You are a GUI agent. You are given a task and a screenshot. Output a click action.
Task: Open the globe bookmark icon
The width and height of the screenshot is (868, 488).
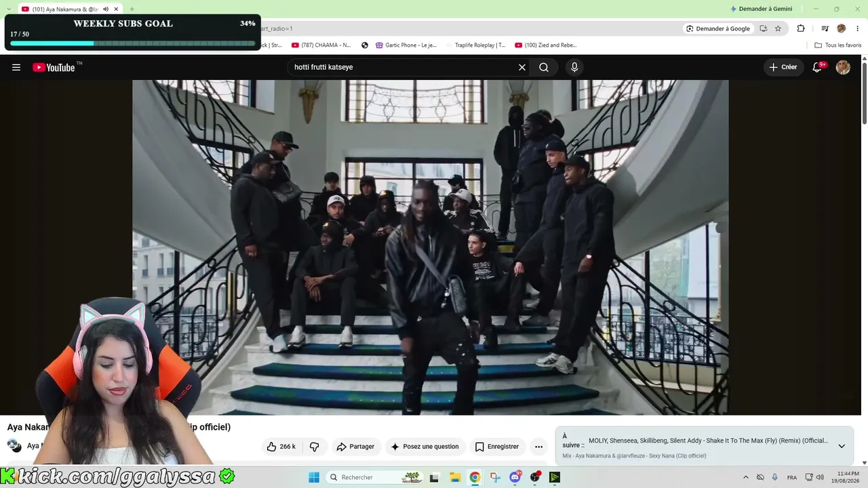point(365,45)
